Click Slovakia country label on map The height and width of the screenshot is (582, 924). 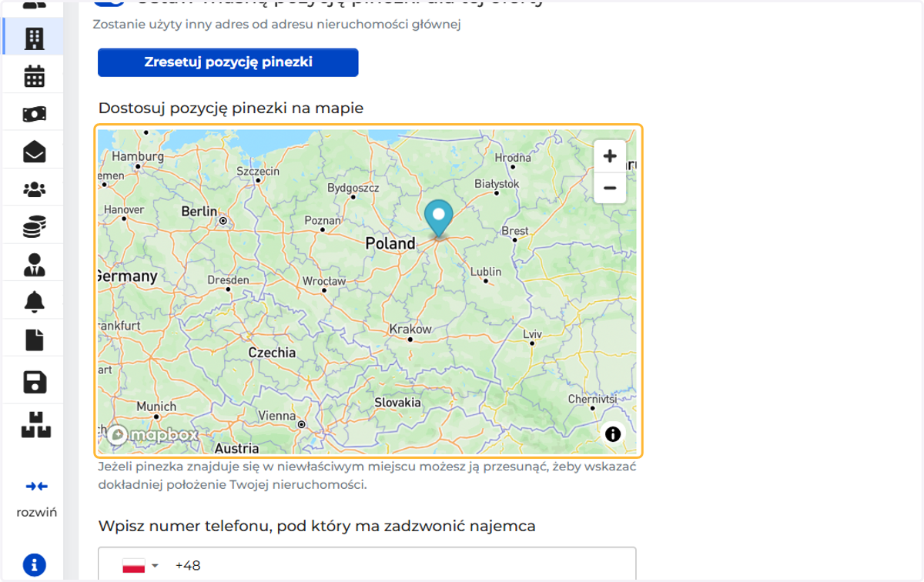pyautogui.click(x=397, y=403)
